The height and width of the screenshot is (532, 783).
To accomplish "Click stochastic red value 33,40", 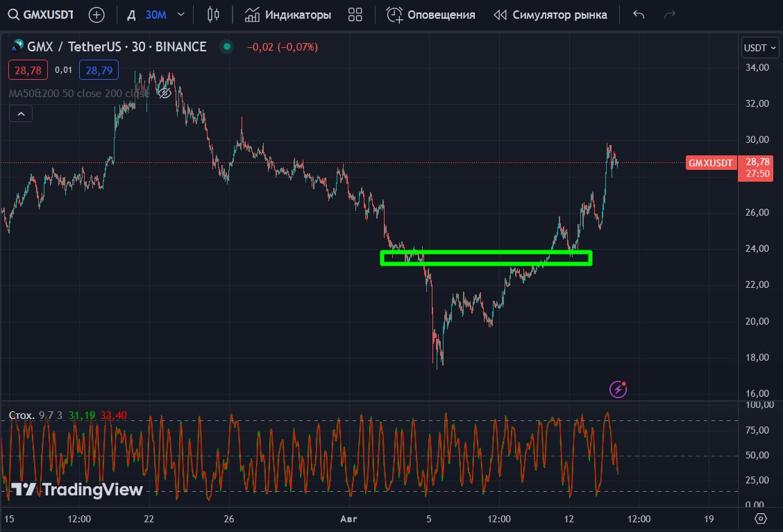I will (x=113, y=415).
